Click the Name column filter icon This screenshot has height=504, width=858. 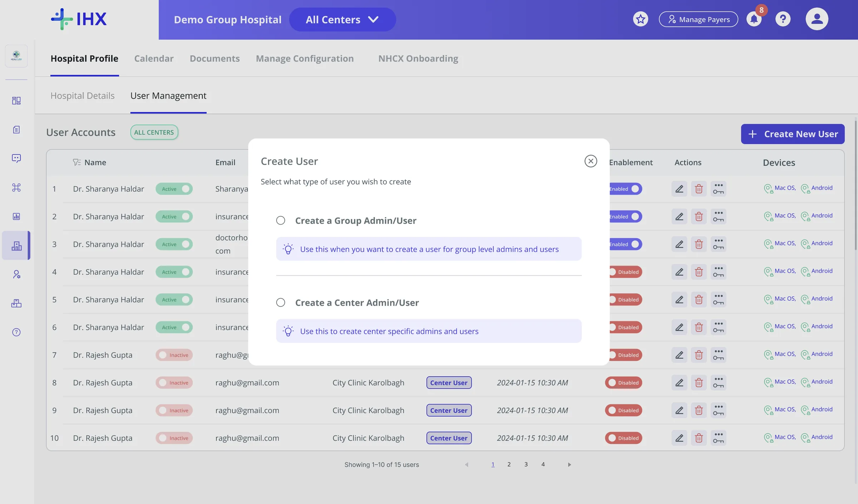point(77,163)
